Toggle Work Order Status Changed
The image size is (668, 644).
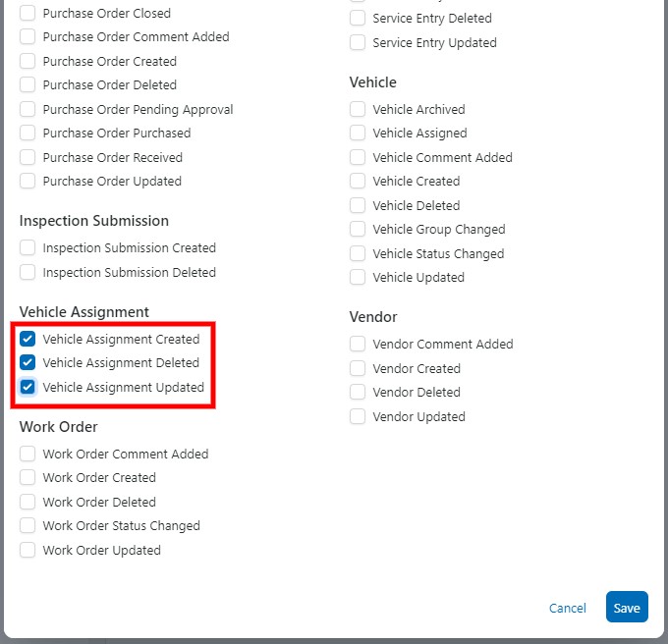(28, 525)
